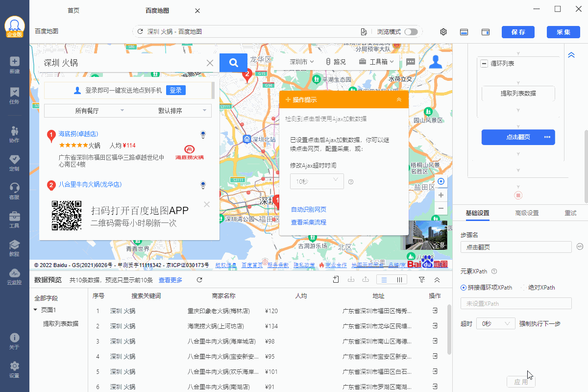The width and height of the screenshot is (588, 392).
Task: Clear the 深圳 火锅 search box with the X icon
Action: [210, 63]
